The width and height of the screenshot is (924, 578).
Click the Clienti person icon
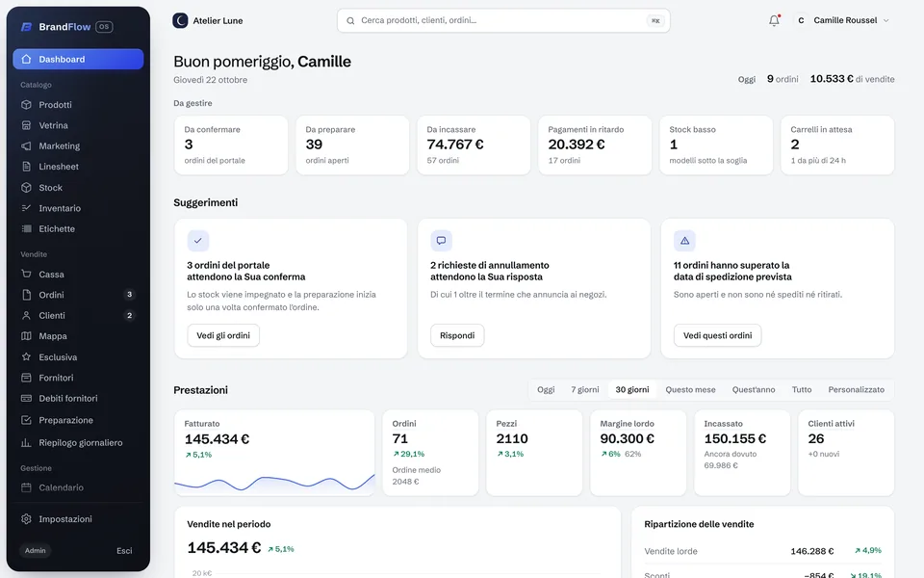(x=26, y=316)
